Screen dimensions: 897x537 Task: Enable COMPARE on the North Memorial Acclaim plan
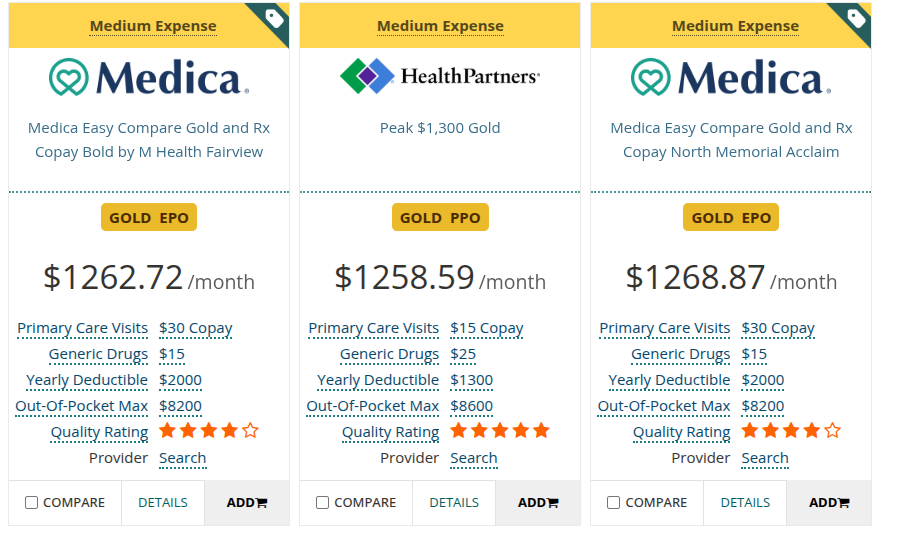point(614,503)
